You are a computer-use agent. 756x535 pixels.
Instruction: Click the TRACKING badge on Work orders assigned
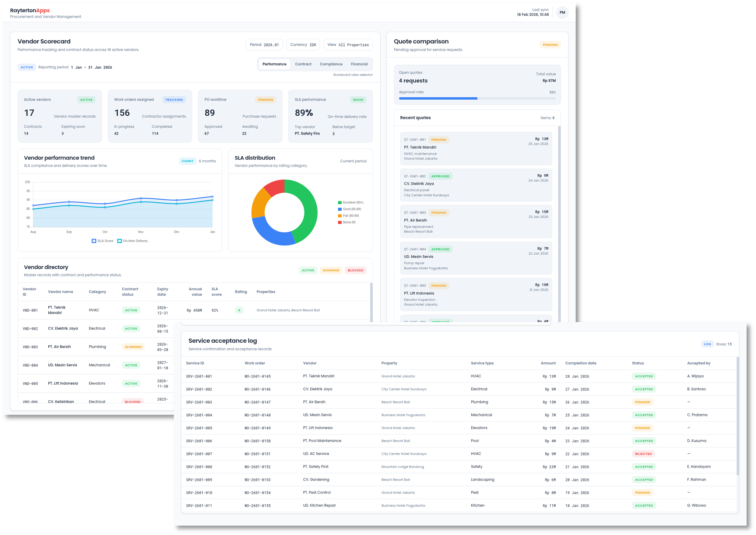(174, 99)
